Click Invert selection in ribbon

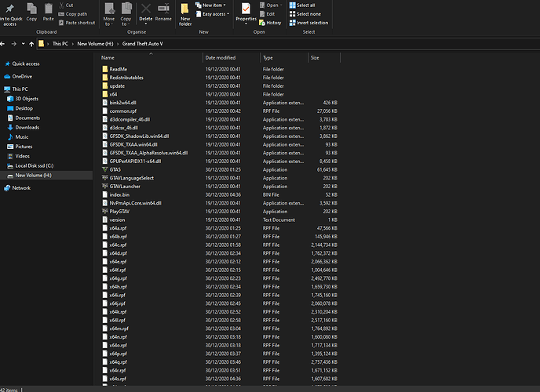[x=308, y=23]
